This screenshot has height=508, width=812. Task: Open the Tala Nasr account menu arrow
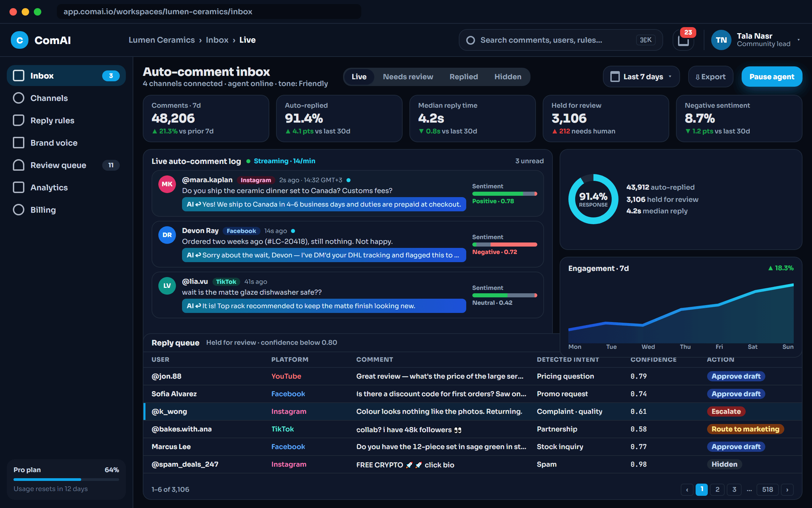(x=798, y=40)
